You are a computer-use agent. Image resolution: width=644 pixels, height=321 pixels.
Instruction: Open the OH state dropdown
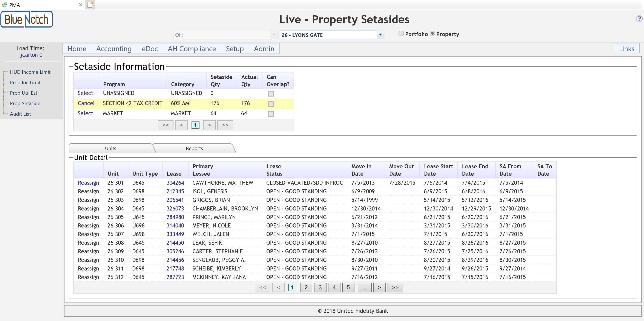tap(274, 35)
